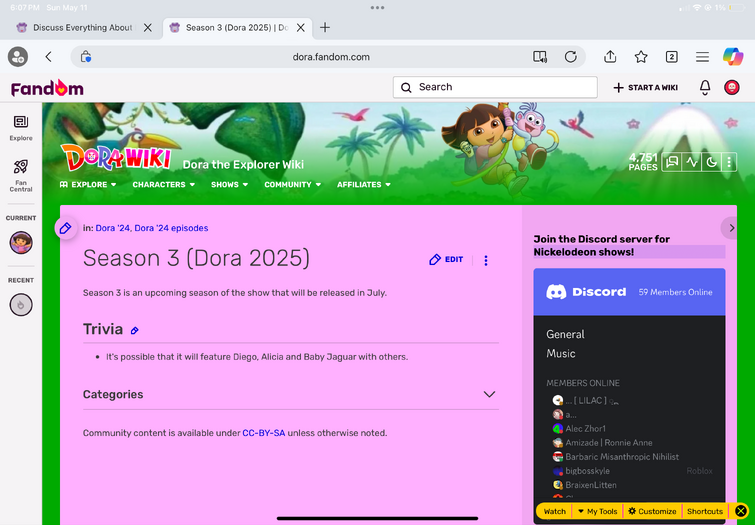755x525 pixels.
Task: Click member Amizade | Ronnie Anne
Action: click(x=602, y=442)
